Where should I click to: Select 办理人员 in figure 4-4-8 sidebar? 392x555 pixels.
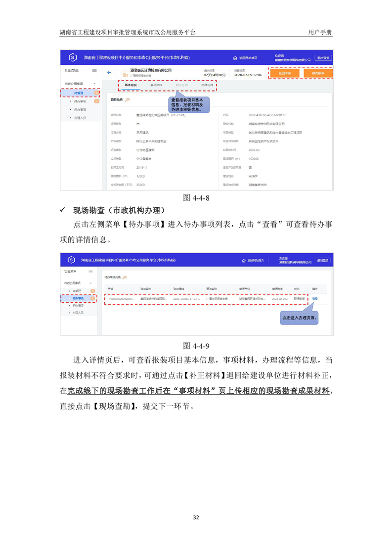(x=80, y=118)
